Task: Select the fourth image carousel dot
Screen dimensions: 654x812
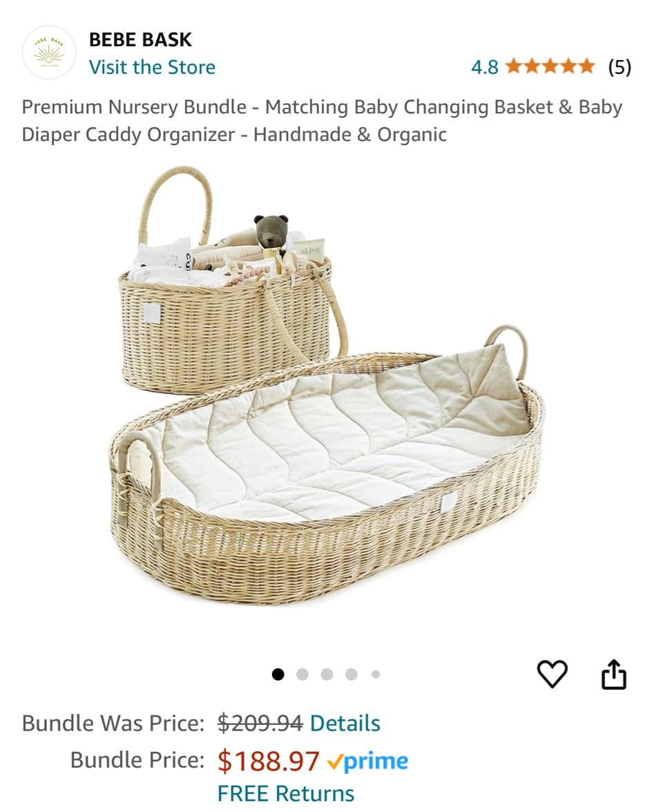Action: [x=352, y=674]
